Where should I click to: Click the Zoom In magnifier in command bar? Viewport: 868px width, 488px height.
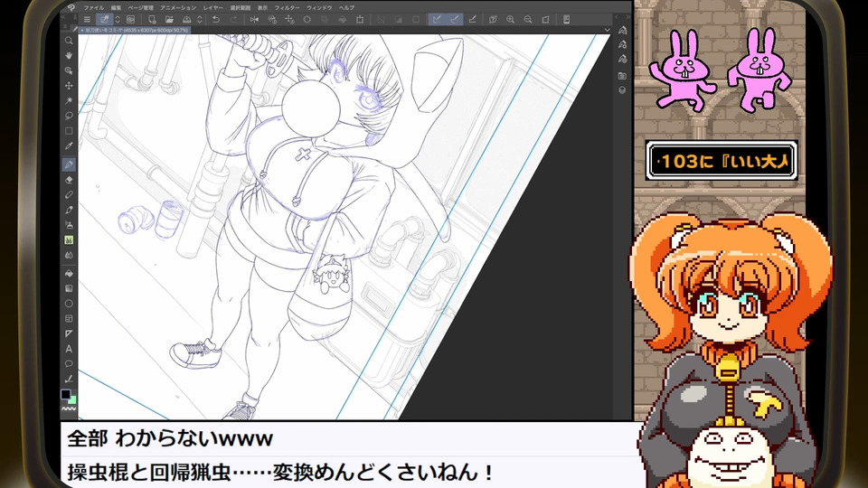click(x=510, y=19)
